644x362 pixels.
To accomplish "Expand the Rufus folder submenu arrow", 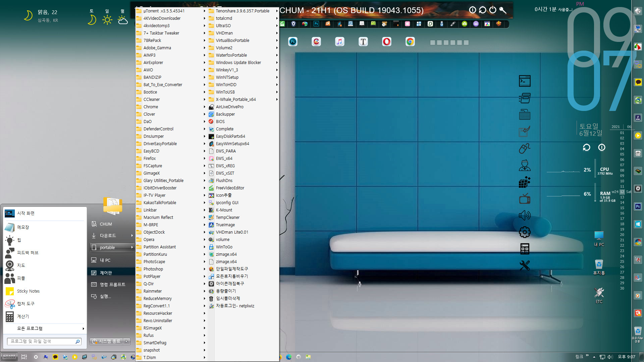I will click(x=204, y=335).
